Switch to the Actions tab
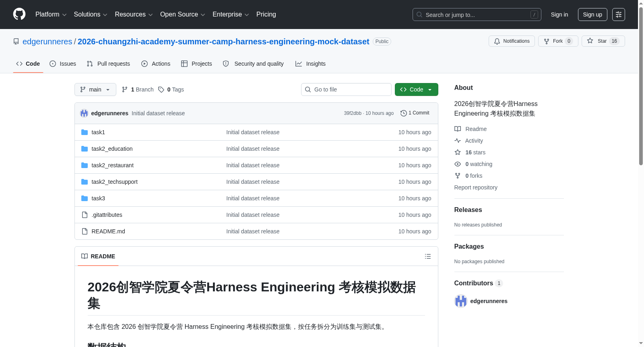644x347 pixels. click(156, 64)
